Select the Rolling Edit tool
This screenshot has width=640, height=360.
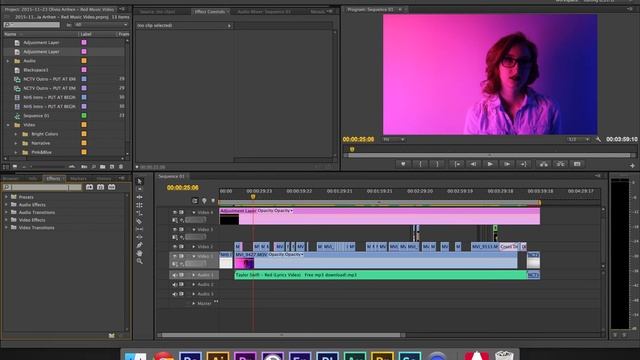click(x=140, y=205)
